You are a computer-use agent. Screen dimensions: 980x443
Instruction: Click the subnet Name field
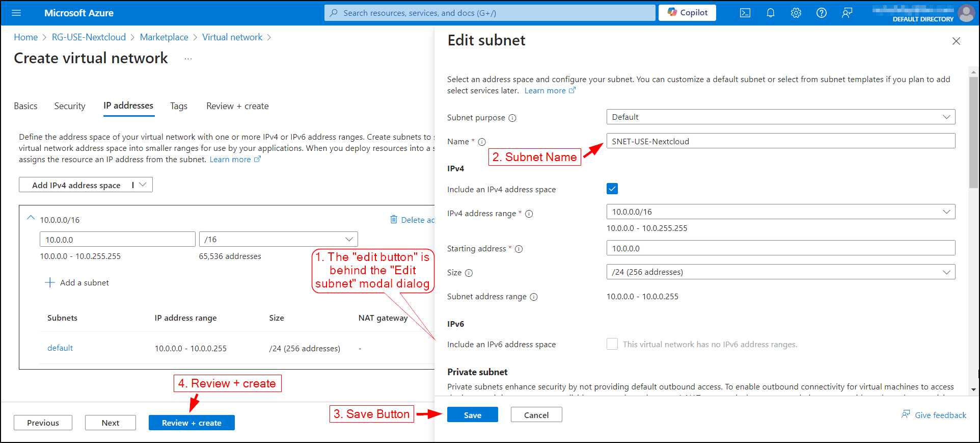coord(781,141)
